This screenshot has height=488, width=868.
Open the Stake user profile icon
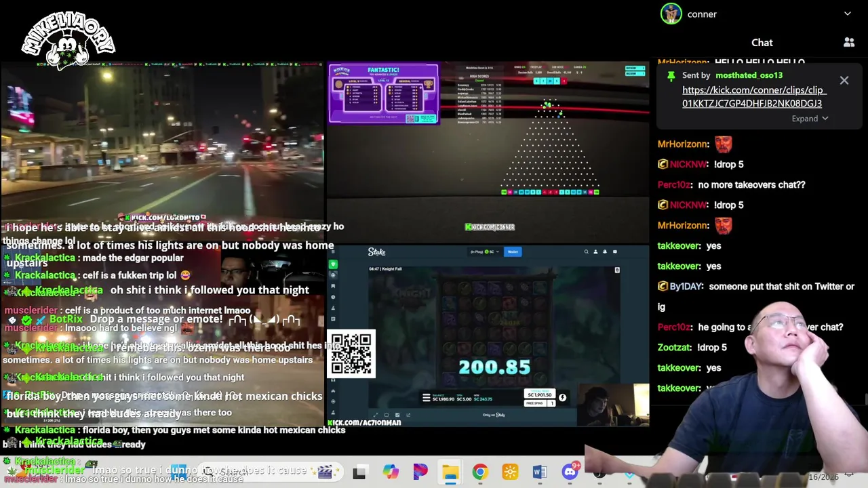tap(595, 252)
